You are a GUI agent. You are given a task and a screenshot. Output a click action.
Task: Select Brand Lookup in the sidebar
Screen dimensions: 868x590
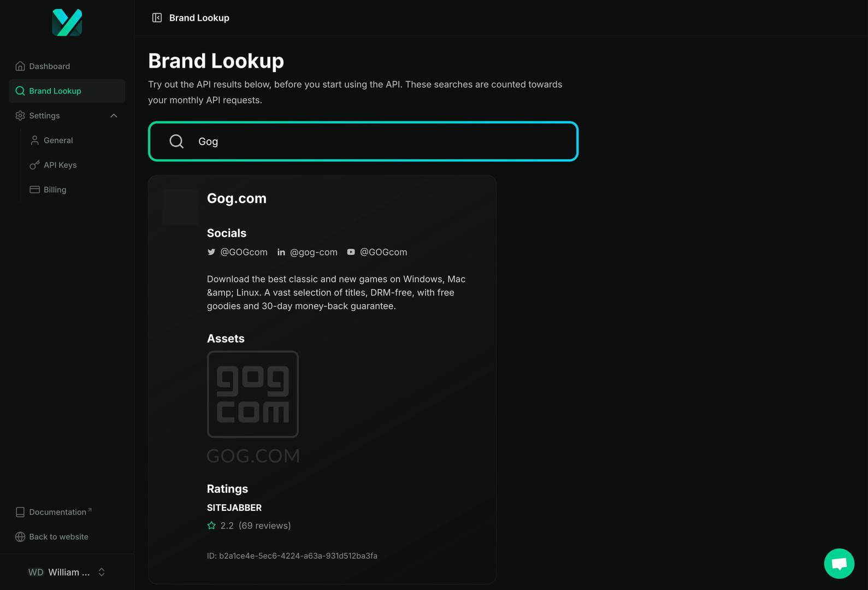(55, 91)
